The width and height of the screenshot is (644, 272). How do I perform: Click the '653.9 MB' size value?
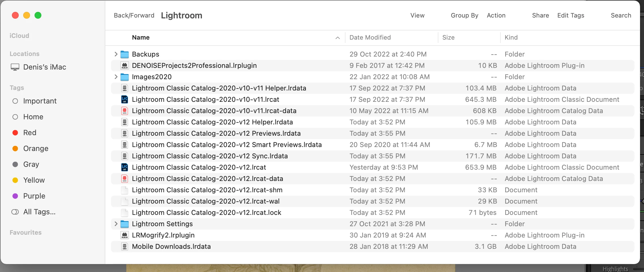coord(481,167)
